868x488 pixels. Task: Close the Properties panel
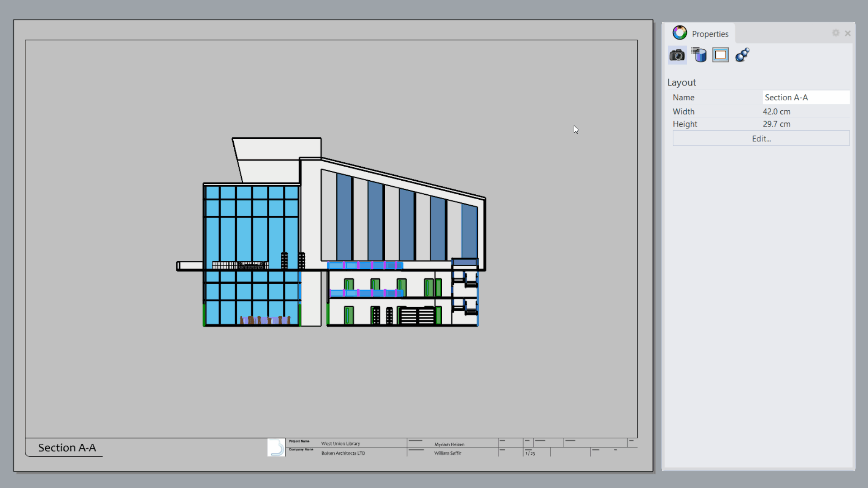coord(848,33)
